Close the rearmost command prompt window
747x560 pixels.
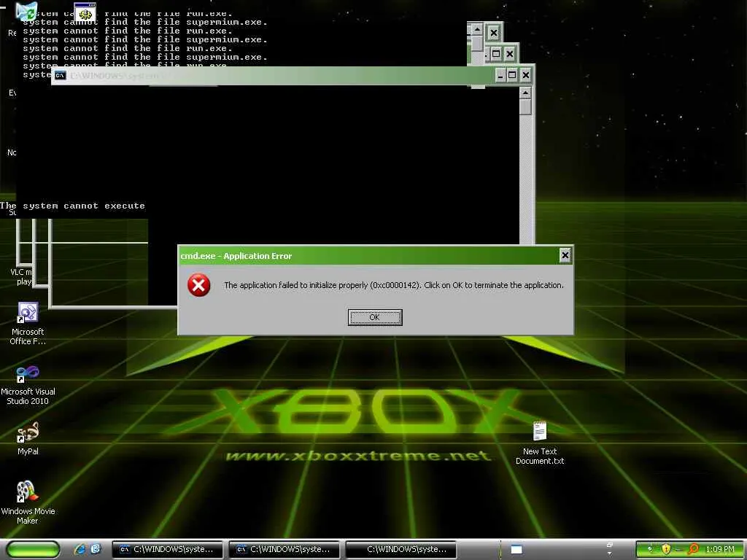494,33
